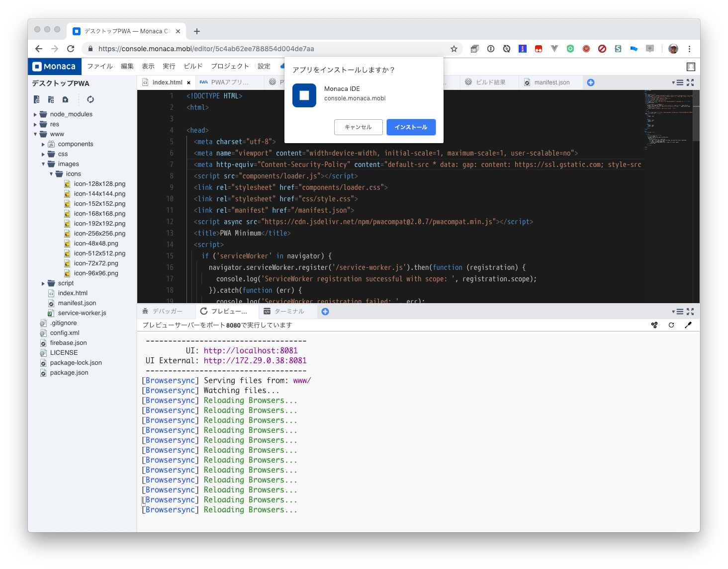Select firebase.json in file tree
This screenshot has width=728, height=569.
(x=68, y=343)
